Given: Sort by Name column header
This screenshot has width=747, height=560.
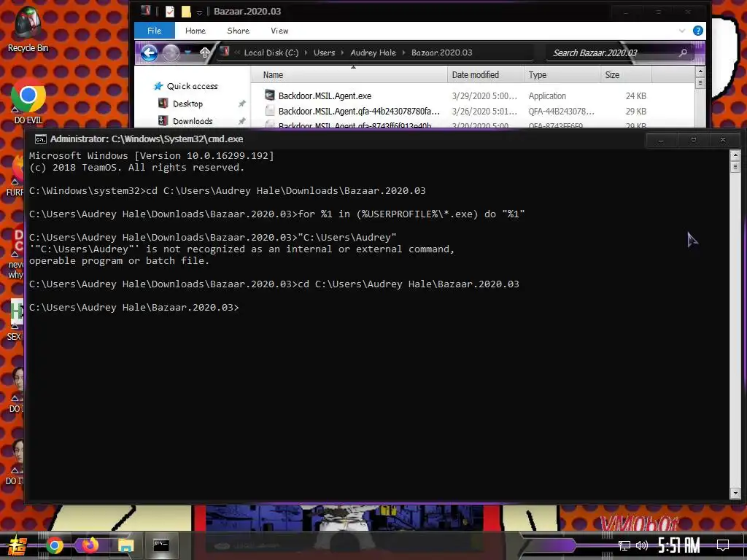Looking at the screenshot, I should (349, 75).
